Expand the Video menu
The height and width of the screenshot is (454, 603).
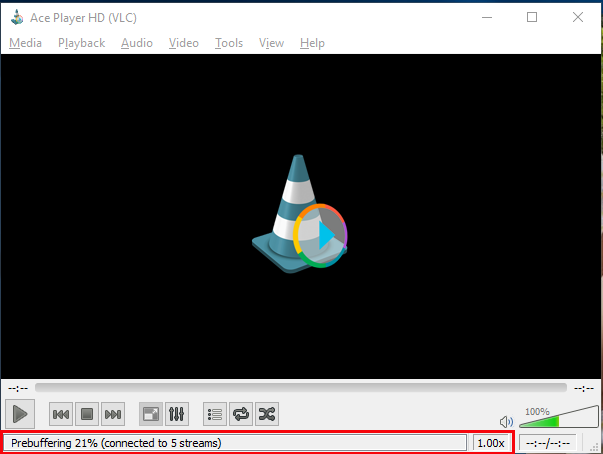184,43
